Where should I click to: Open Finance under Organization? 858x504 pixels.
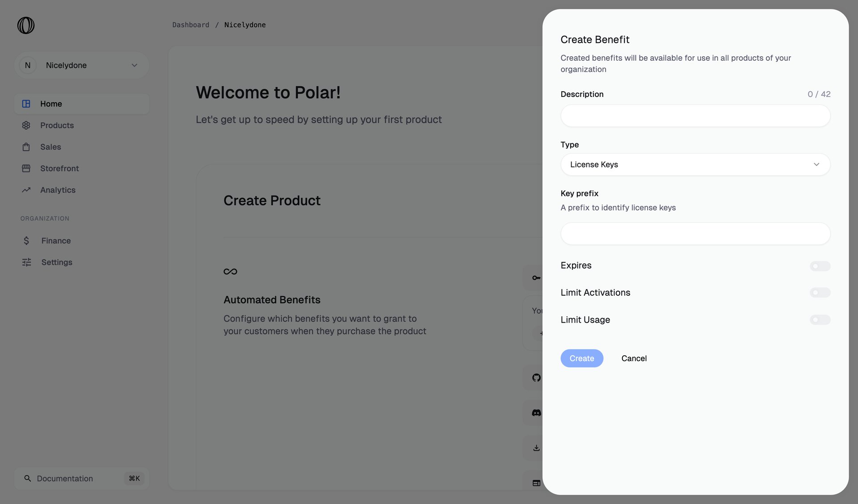(x=55, y=240)
